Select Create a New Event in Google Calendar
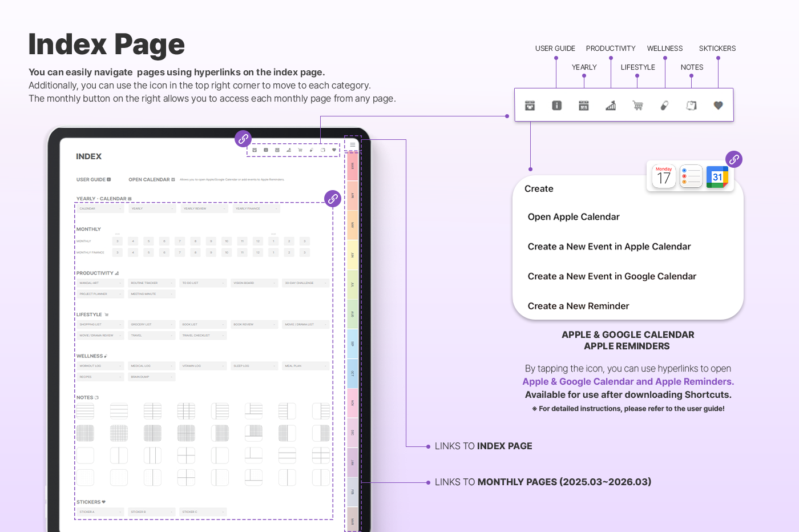Image resolution: width=799 pixels, height=532 pixels. 612,276
